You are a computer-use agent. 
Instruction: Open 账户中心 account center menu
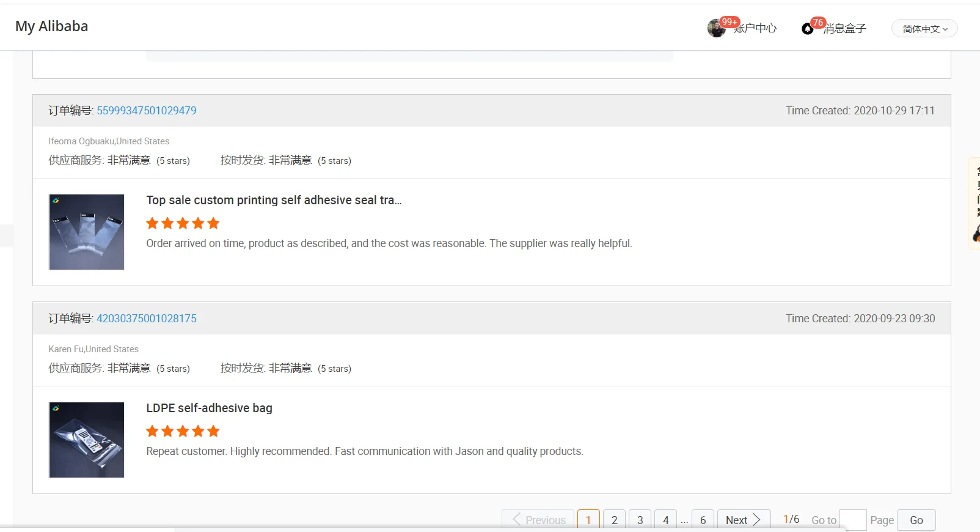[x=755, y=29]
